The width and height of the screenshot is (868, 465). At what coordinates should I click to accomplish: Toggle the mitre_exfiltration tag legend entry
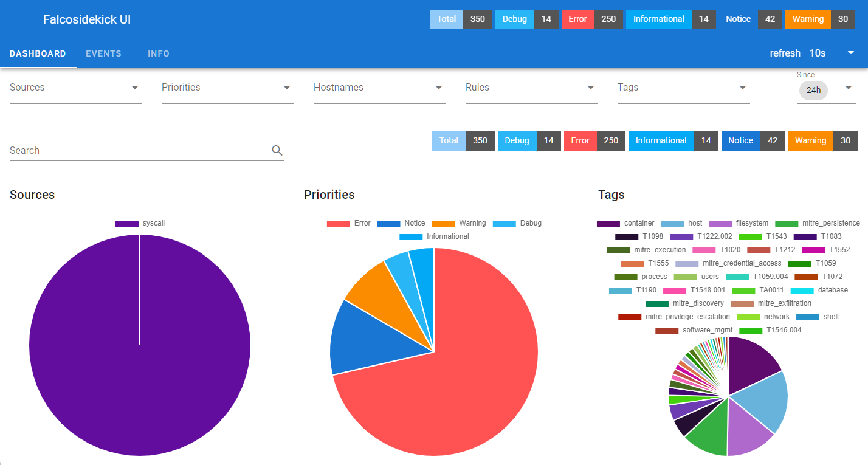771,303
